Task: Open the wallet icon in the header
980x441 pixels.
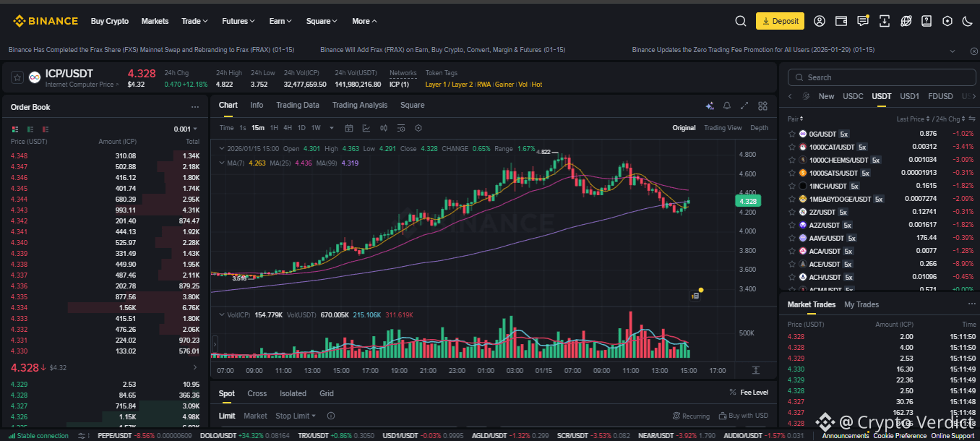Action: click(841, 21)
